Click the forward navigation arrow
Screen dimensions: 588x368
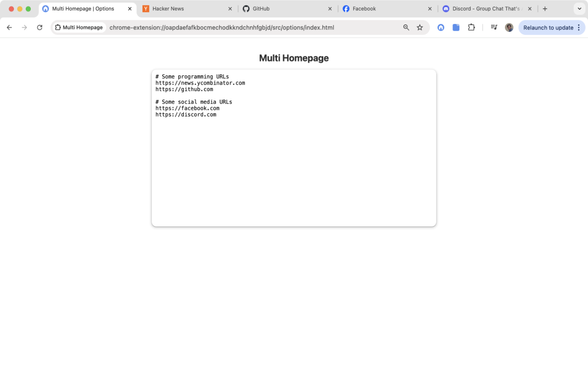pyautogui.click(x=24, y=27)
